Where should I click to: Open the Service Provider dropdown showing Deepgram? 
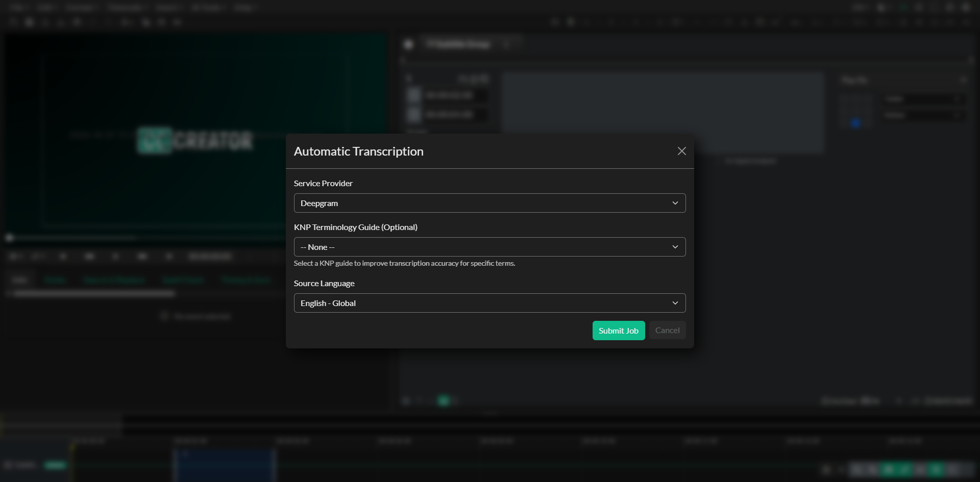(489, 203)
